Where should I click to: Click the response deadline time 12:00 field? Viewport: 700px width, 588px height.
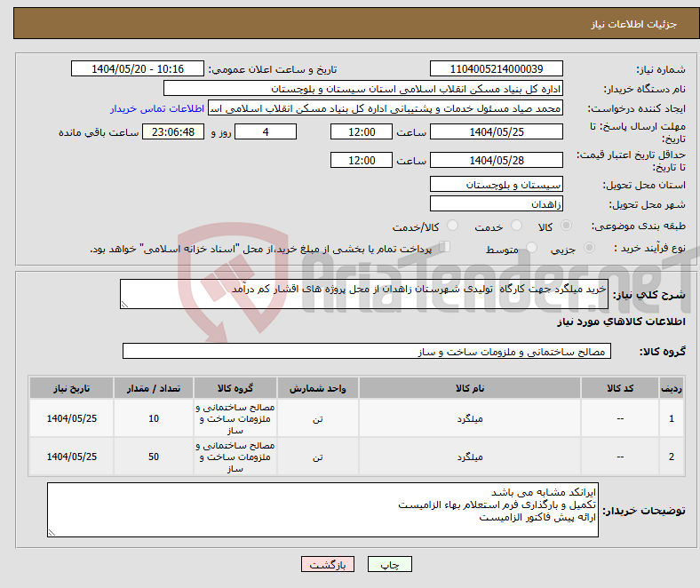click(x=362, y=131)
